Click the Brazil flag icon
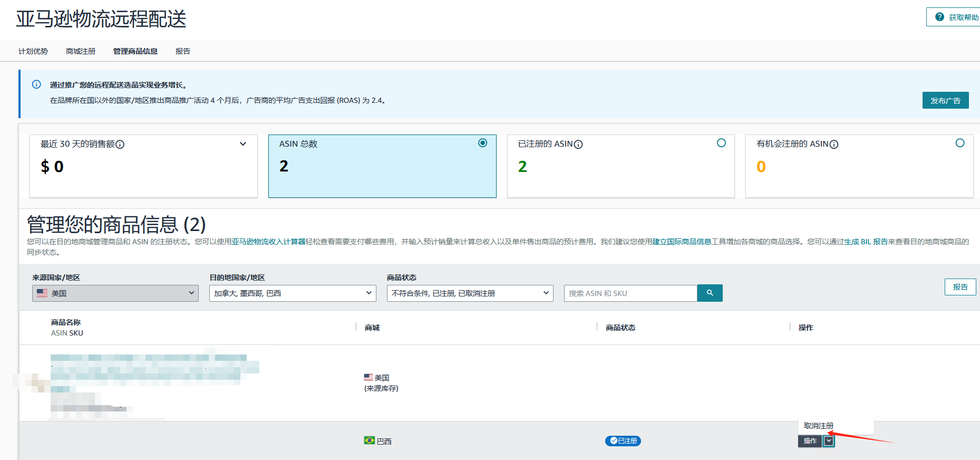The image size is (980, 460). point(370,440)
